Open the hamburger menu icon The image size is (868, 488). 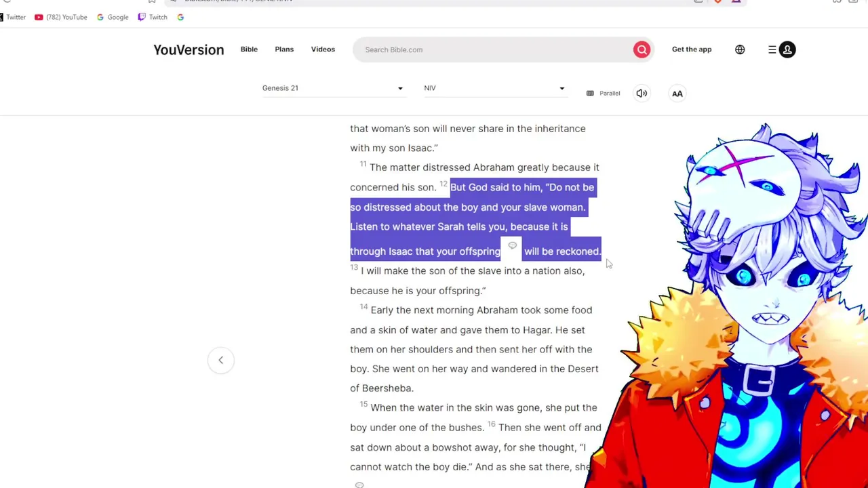(x=772, y=49)
